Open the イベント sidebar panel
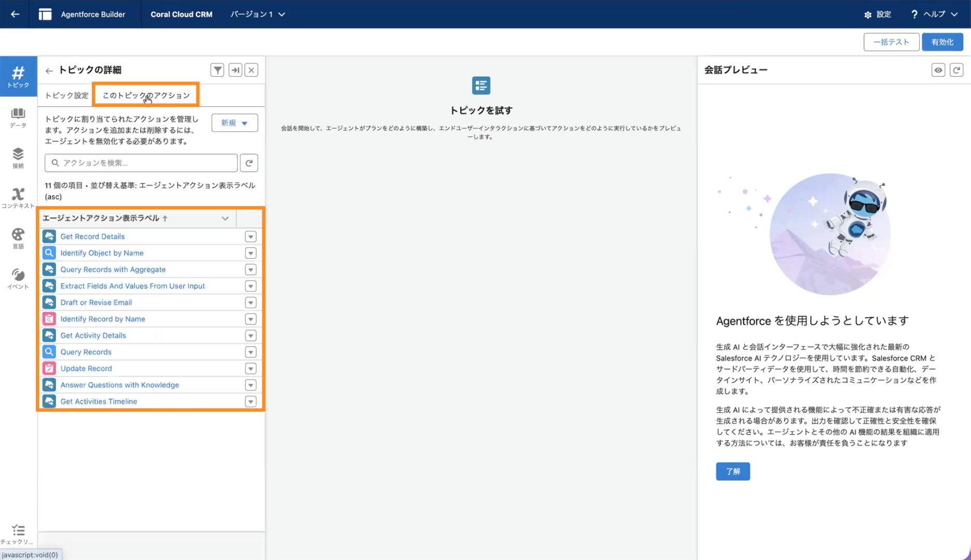This screenshot has width=971, height=560. 18,279
